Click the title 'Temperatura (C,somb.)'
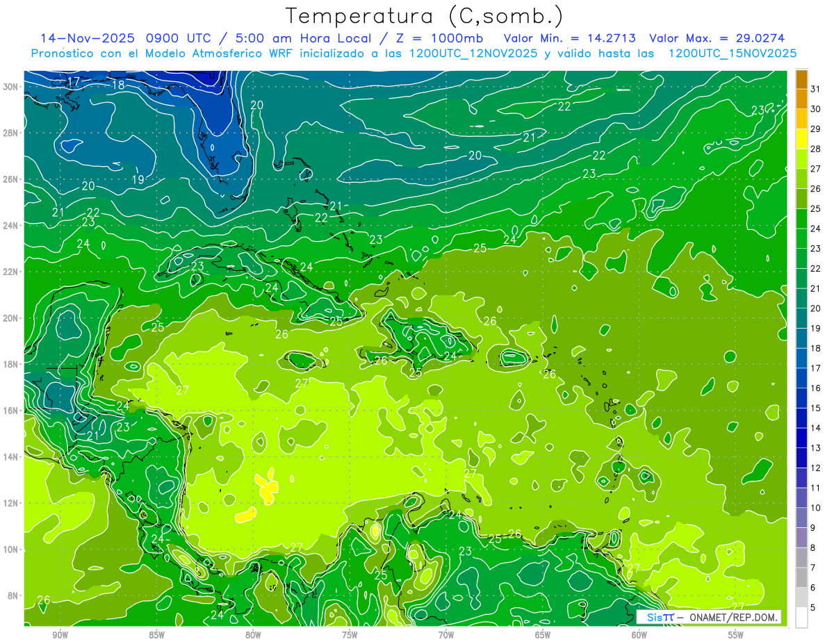This screenshot has height=644, width=834. pos(425,16)
